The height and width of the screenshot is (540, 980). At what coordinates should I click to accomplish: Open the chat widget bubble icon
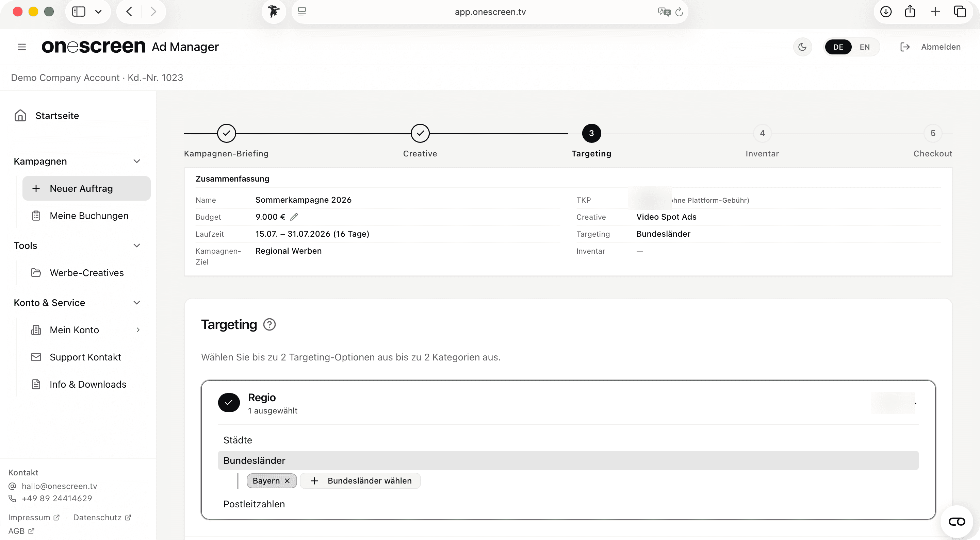[957, 521]
